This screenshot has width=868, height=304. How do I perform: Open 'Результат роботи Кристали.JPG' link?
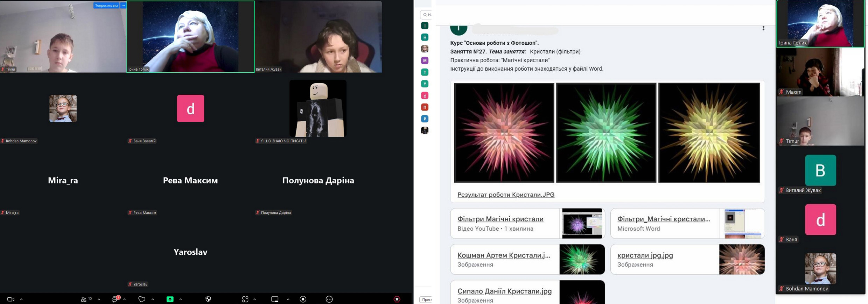click(506, 195)
